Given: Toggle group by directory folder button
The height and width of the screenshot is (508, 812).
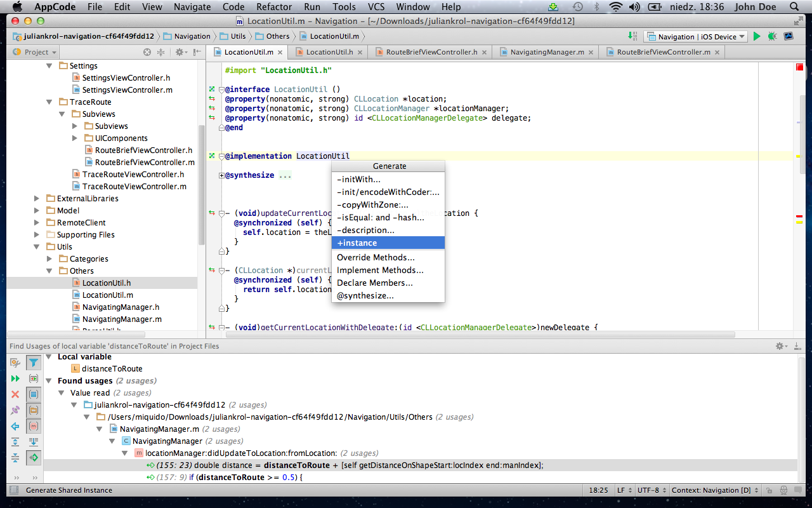Looking at the screenshot, I should [x=34, y=410].
